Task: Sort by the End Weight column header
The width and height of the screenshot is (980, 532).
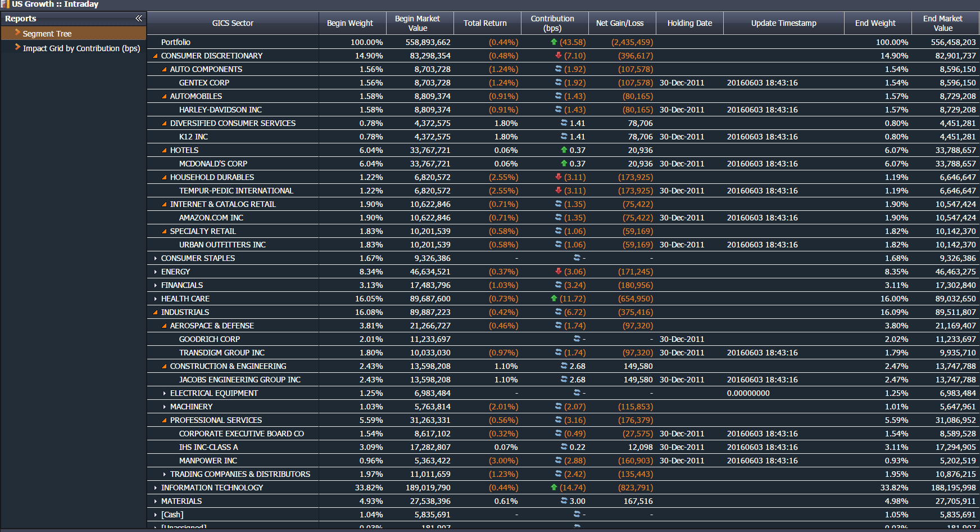Action: click(x=878, y=23)
